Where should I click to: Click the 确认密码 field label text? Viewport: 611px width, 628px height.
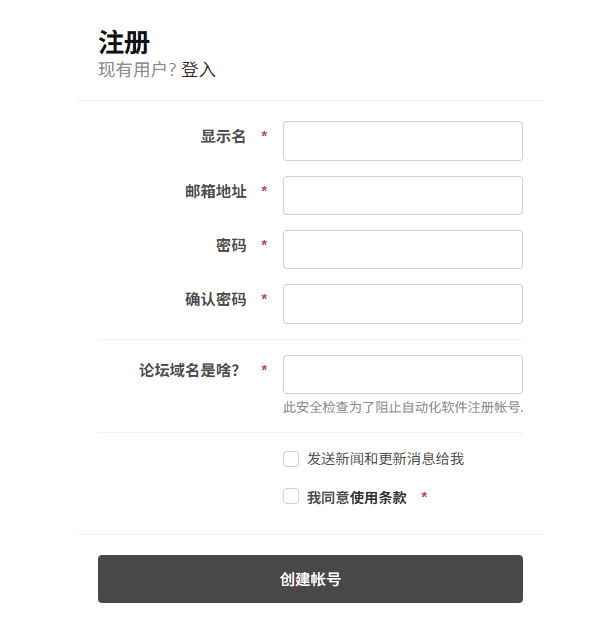point(215,299)
